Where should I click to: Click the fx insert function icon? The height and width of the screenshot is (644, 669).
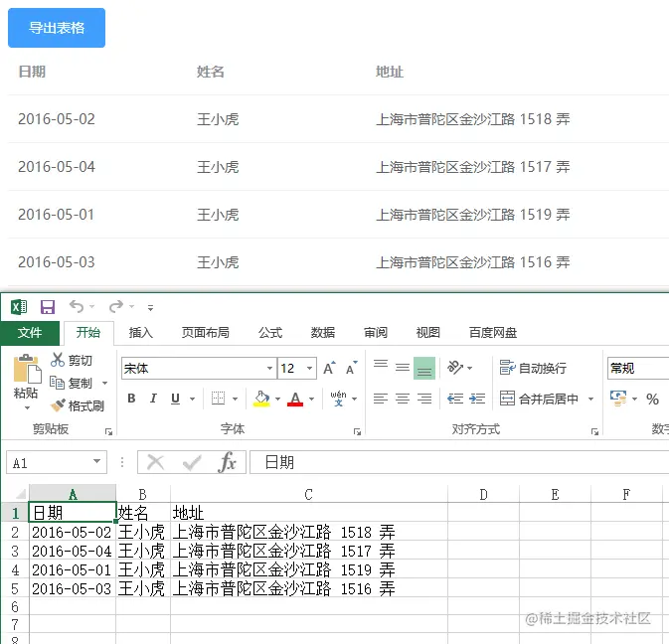[x=227, y=462]
